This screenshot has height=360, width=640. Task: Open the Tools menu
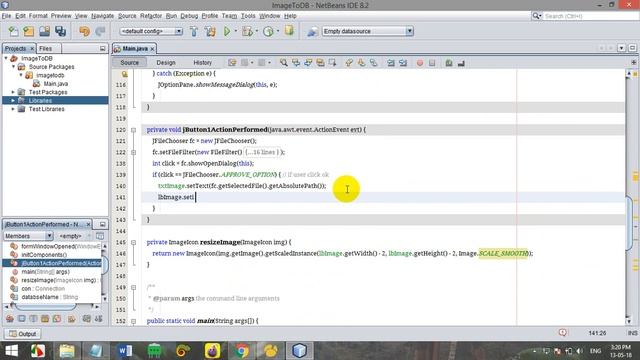(x=248, y=16)
